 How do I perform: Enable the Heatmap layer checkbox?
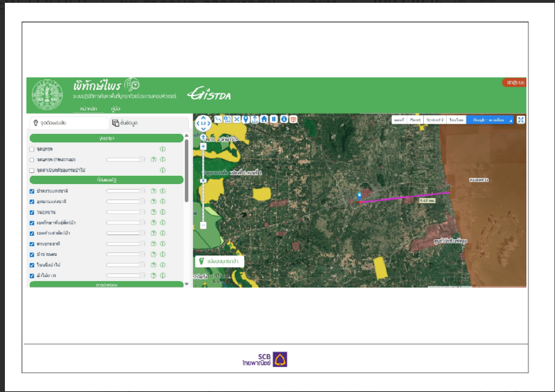[32, 160]
